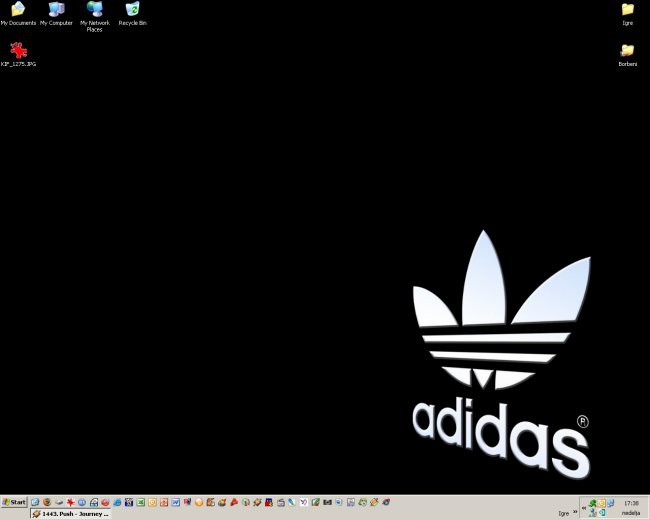Image resolution: width=650 pixels, height=520 pixels.
Task: Launch Outlook from the quick launch bar
Action: (152, 502)
